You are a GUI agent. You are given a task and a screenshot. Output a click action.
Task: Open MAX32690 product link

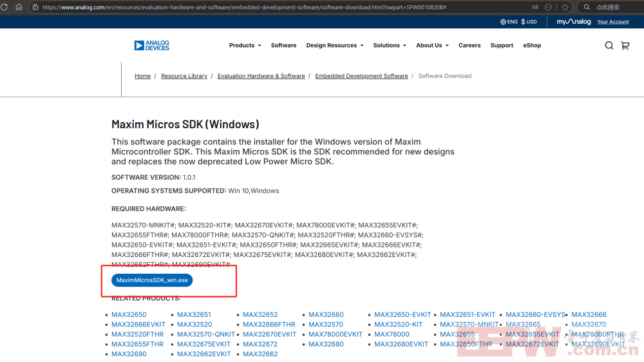[129, 354]
